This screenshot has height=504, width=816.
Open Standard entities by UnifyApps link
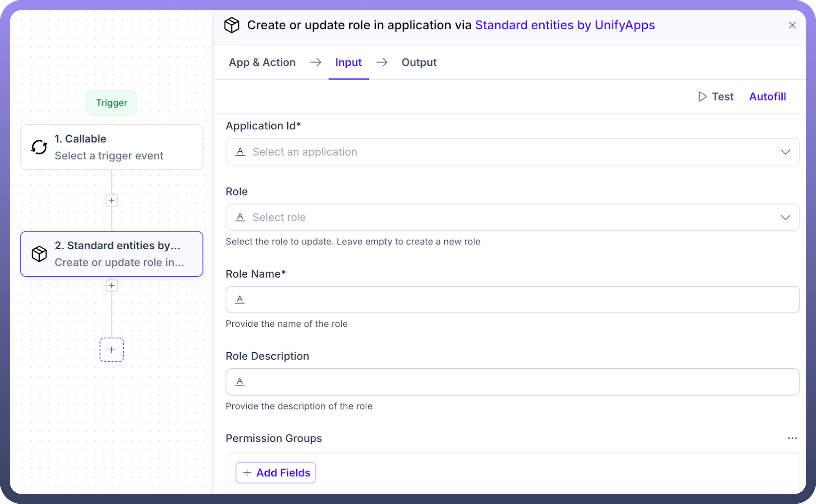pos(565,25)
